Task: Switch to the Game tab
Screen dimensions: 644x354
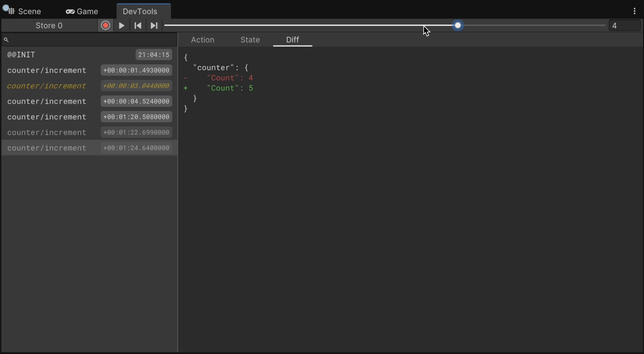Action: (x=82, y=11)
